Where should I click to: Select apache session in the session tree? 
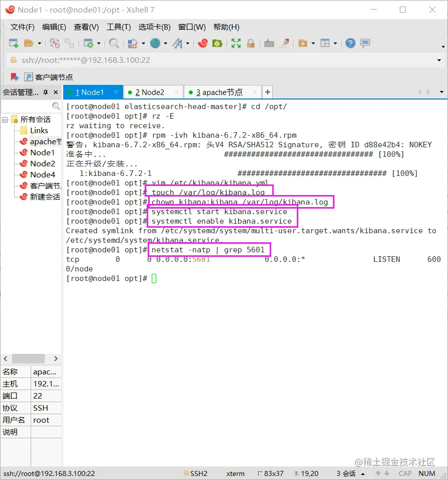(x=40, y=142)
